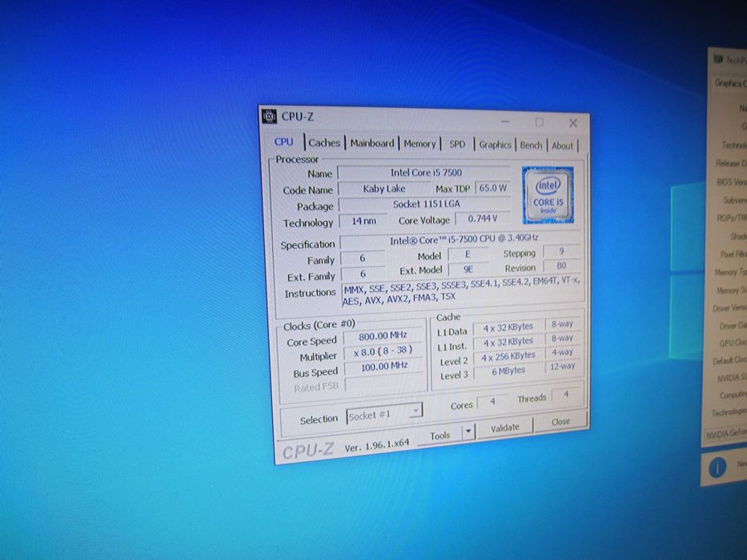
Task: Minimize the CPU-Z window
Action: [505, 122]
